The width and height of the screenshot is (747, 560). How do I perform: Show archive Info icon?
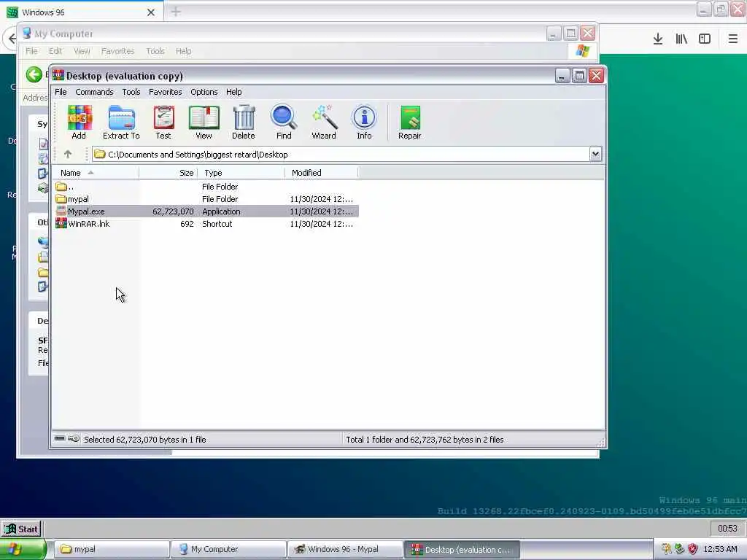pyautogui.click(x=365, y=122)
